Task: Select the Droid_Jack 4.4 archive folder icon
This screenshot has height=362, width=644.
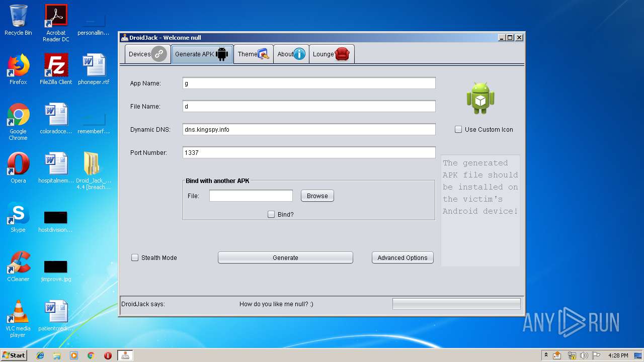Action: [94, 171]
